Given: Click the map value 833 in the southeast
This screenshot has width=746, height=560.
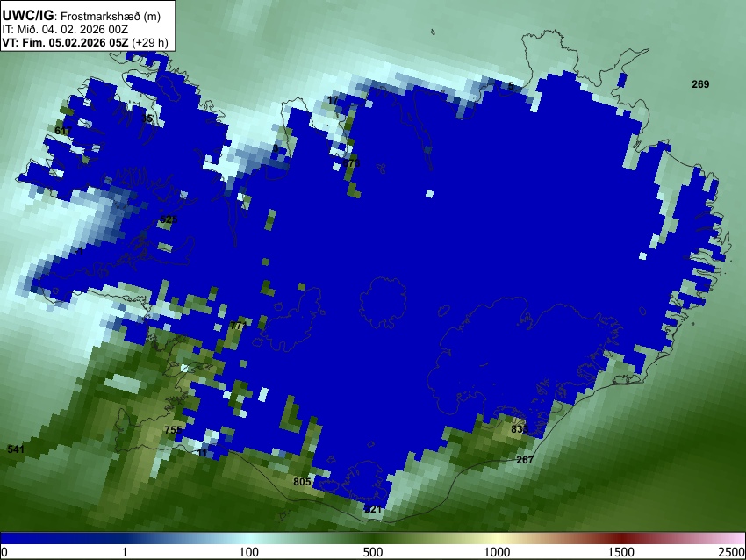Looking at the screenshot, I should coord(520,429).
